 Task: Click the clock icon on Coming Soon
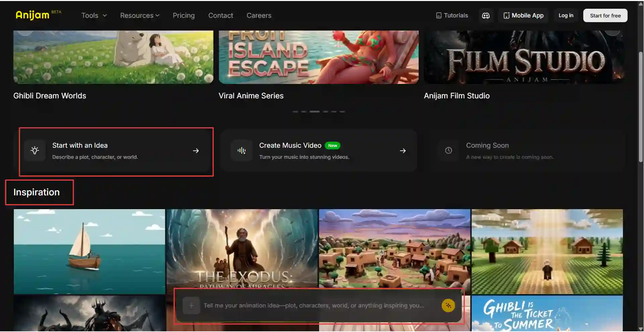tap(448, 150)
